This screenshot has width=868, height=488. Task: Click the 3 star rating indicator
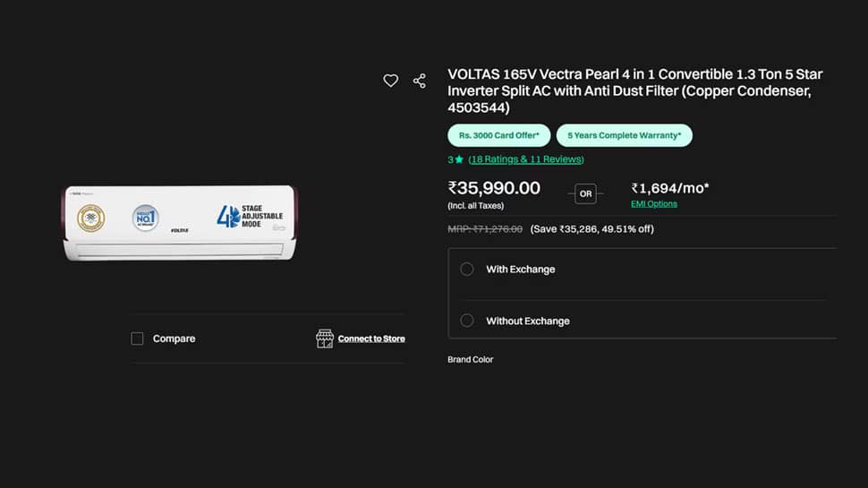click(x=455, y=159)
